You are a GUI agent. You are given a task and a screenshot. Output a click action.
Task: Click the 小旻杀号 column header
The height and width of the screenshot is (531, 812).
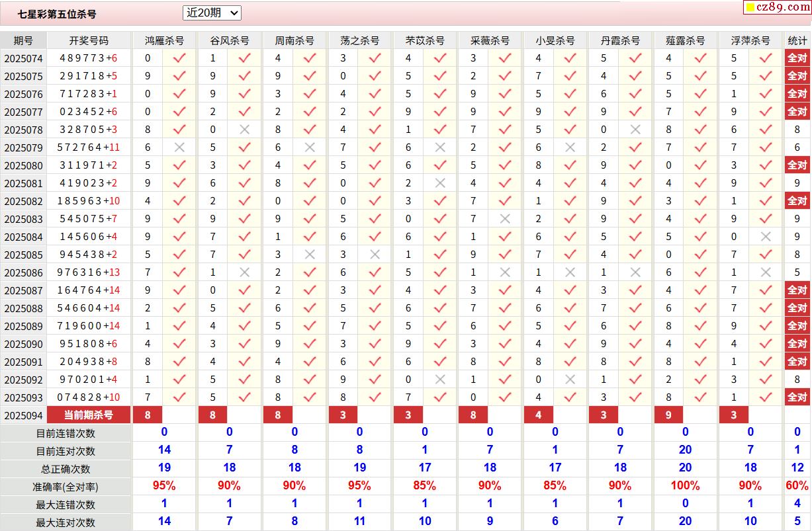(x=555, y=40)
